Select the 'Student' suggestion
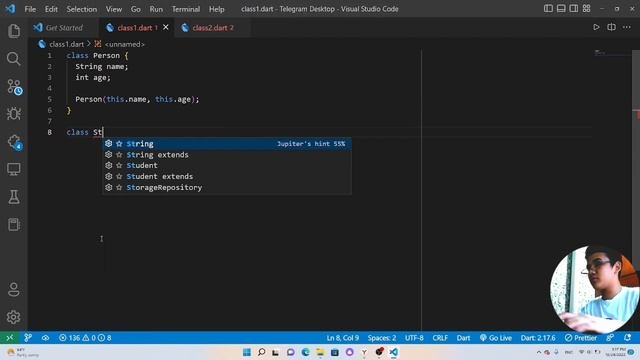 [x=227, y=165]
